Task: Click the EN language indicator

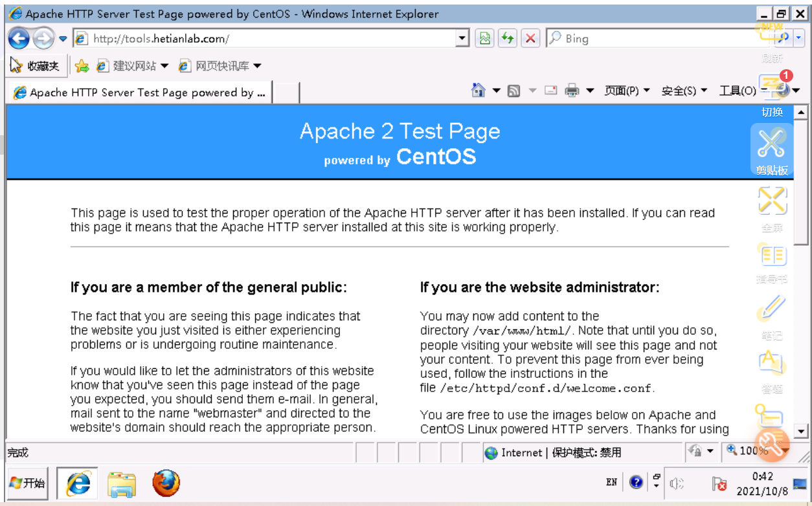Action: click(x=611, y=482)
